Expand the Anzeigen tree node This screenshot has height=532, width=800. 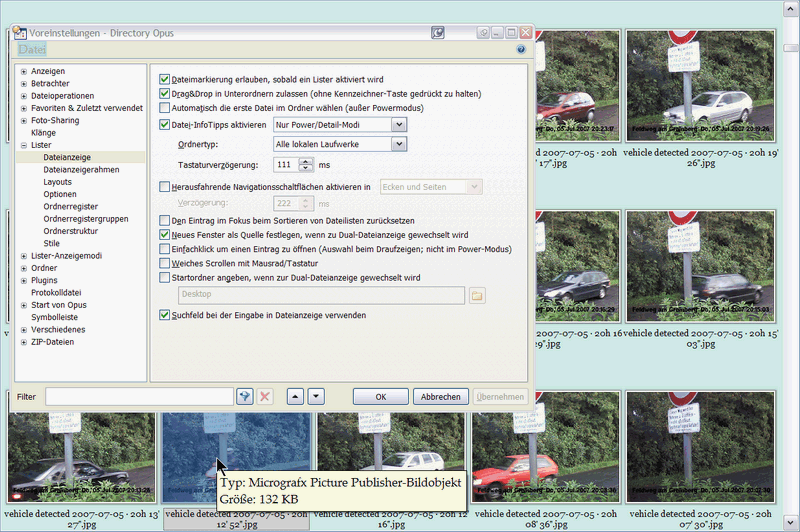click(x=24, y=71)
